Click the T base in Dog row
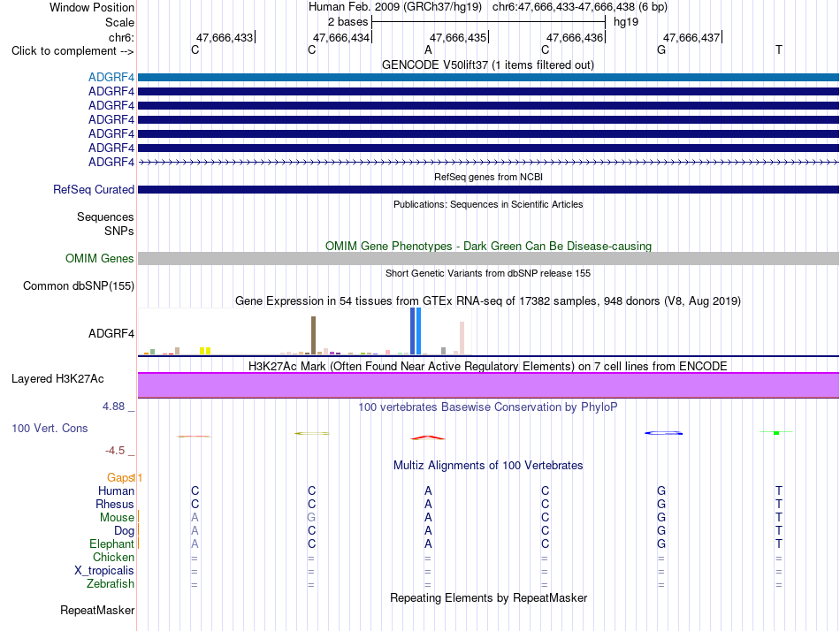Viewport: 840px width, 631px height. (778, 530)
